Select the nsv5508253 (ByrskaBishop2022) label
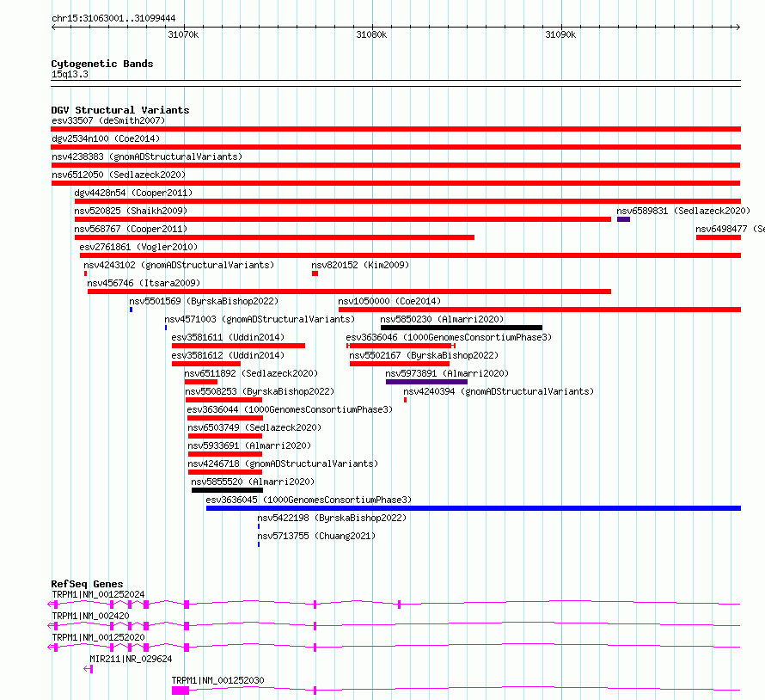 (x=260, y=391)
